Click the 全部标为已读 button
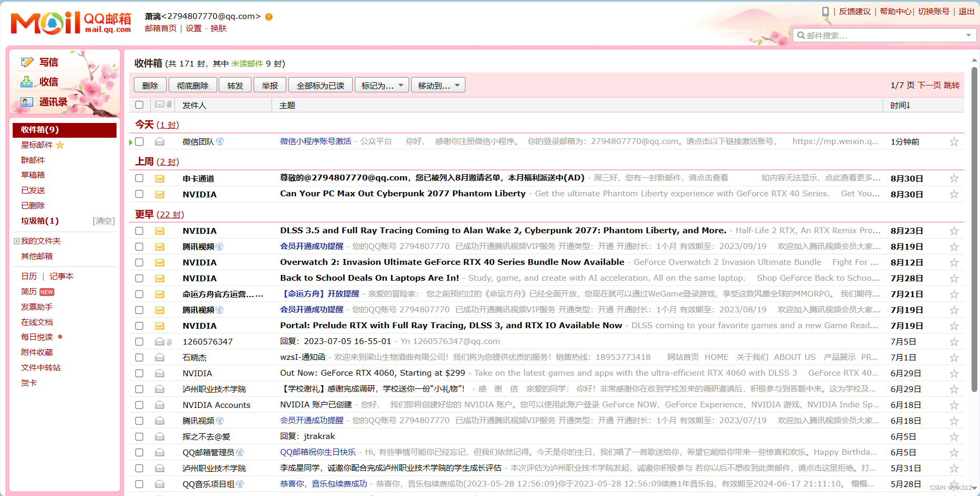Viewport: 980px width, 496px height. [321, 85]
